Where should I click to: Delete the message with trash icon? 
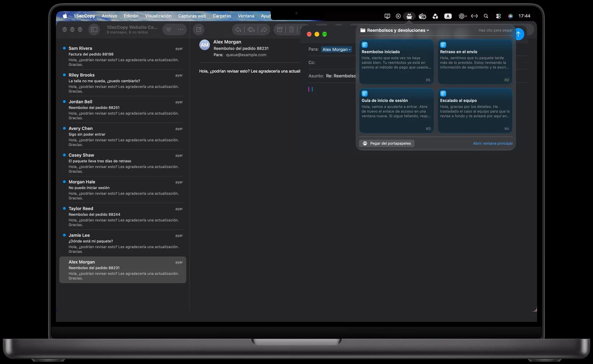pos(292,30)
